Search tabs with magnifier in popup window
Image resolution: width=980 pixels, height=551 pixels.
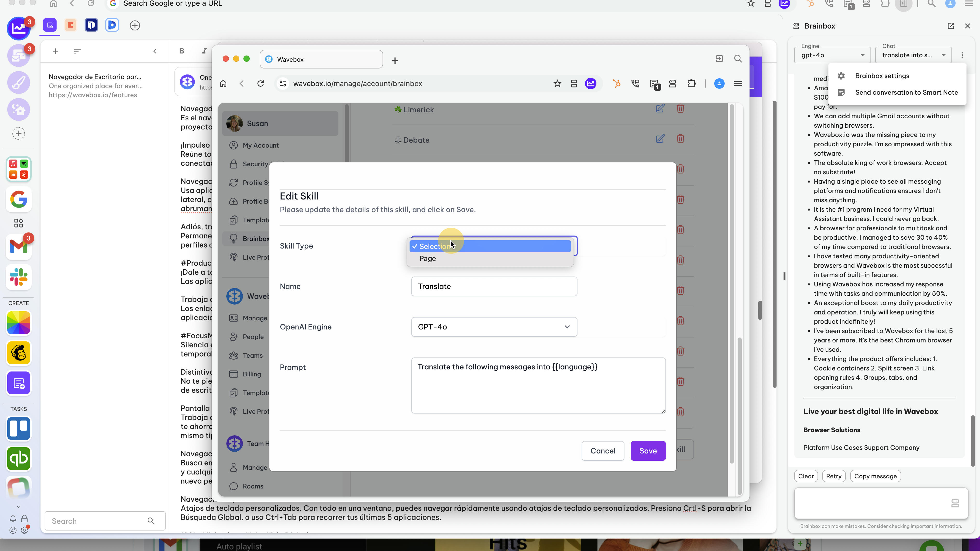pyautogui.click(x=738, y=59)
